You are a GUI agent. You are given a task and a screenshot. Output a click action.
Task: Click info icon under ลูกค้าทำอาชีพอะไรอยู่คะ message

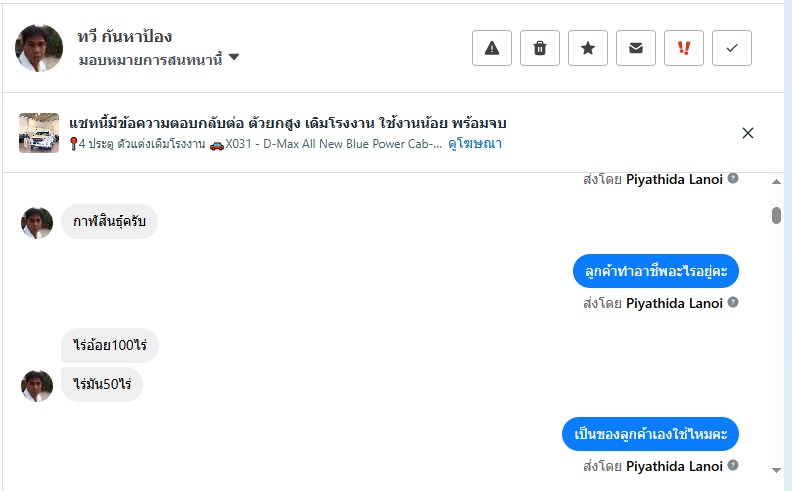pyautogui.click(x=733, y=302)
